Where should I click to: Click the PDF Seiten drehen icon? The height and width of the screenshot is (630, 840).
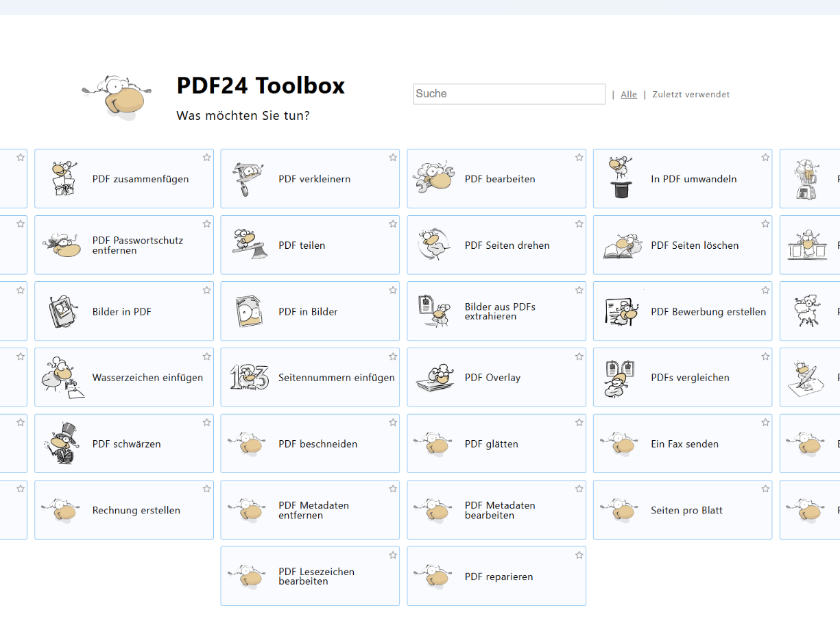click(435, 245)
